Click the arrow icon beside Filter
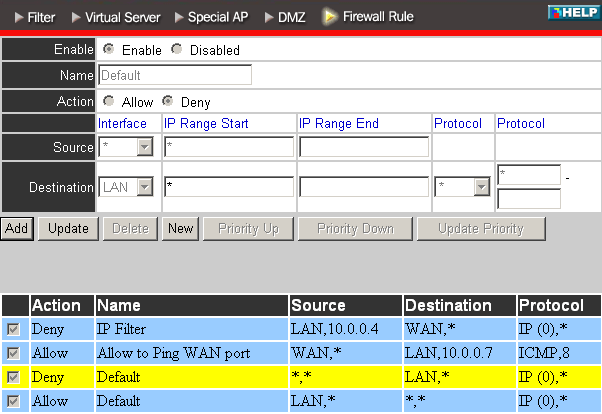The width and height of the screenshot is (602, 414). [x=19, y=17]
